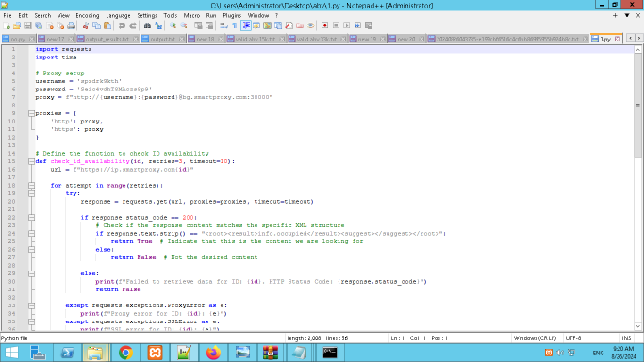Screen dimensions: 644x362
Task: Open Folder as Workspace toolbar icon
Action: pyautogui.click(x=300, y=25)
